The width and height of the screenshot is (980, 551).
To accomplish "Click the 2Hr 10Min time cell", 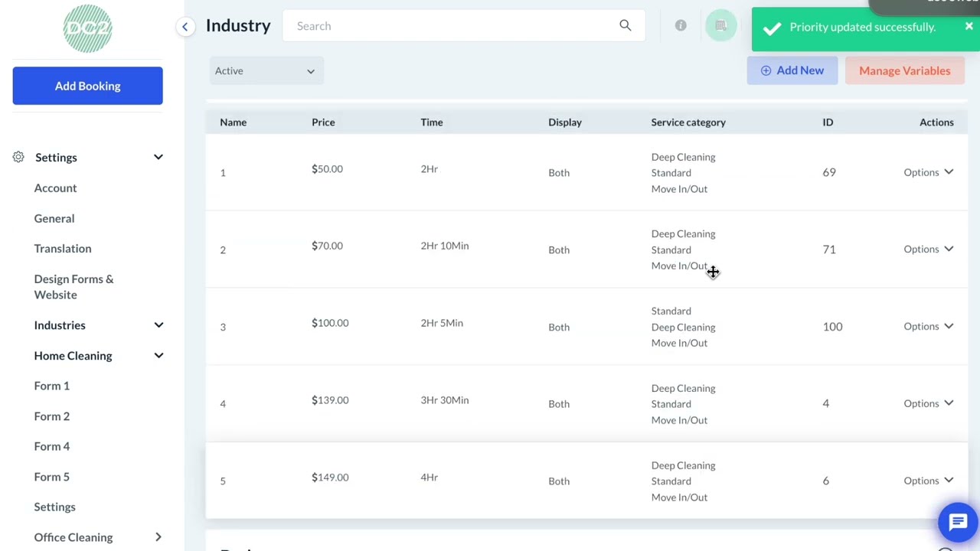I will [445, 246].
